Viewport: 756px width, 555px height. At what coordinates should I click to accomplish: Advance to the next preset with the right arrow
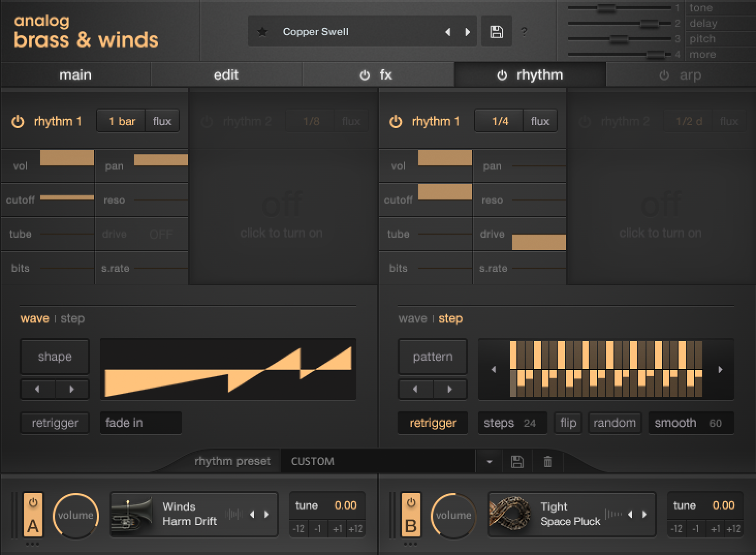[x=468, y=32]
